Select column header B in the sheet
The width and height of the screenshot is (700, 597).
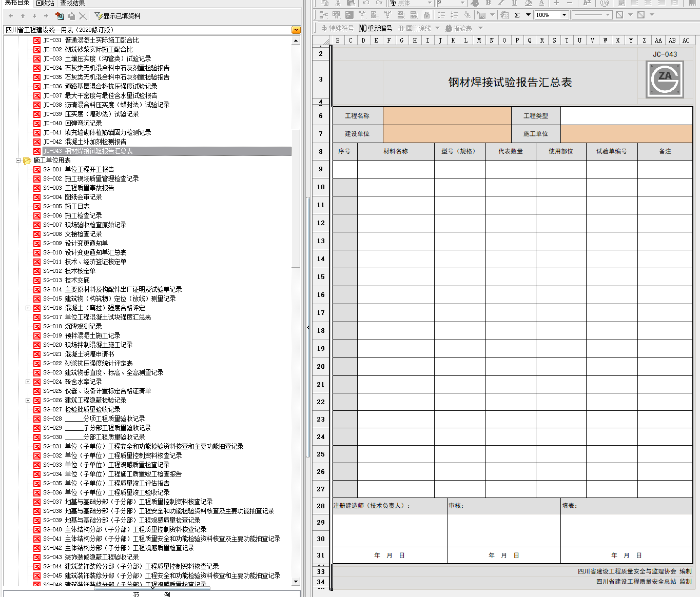tap(338, 40)
